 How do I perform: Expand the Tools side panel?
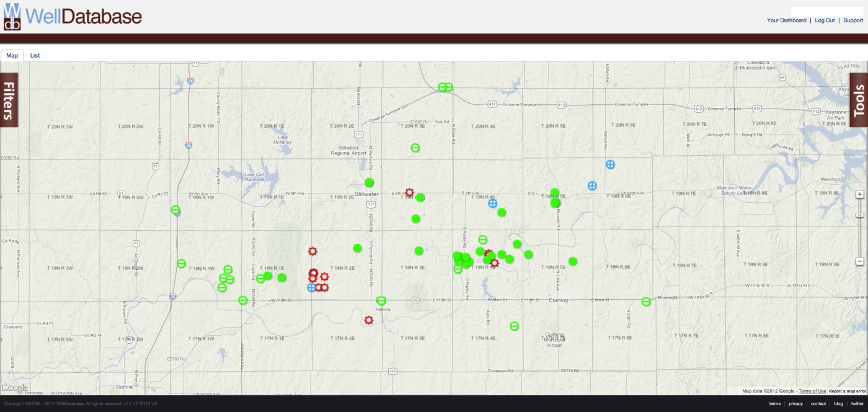(x=859, y=100)
